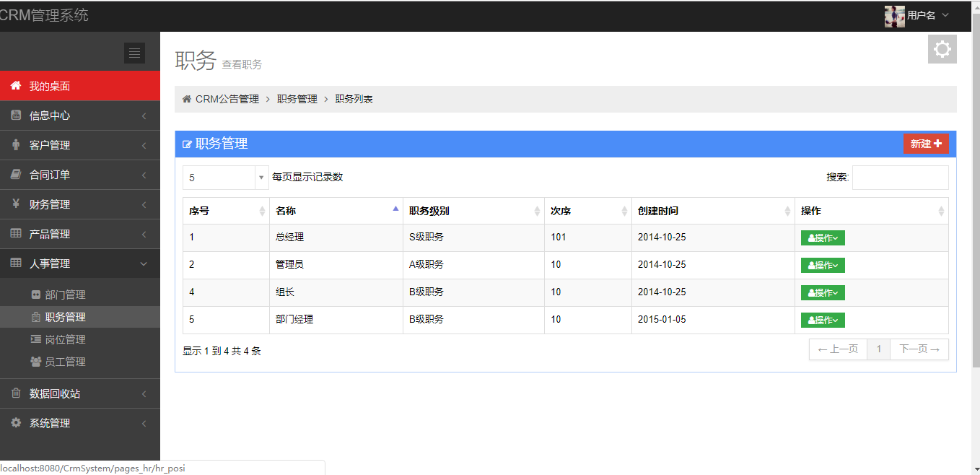The height and width of the screenshot is (475, 980).
Task: Click the 显示 1 到 4 共 4 条 text
Action: 222,351
